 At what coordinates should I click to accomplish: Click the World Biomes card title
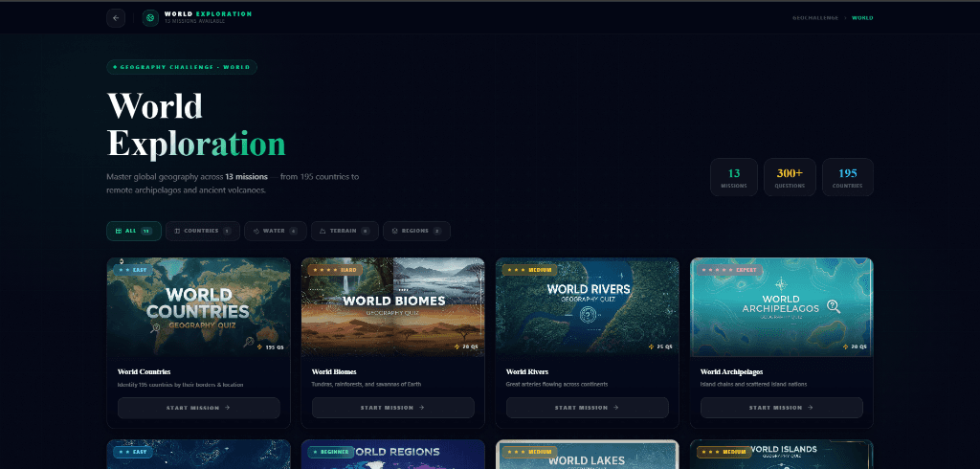[334, 372]
